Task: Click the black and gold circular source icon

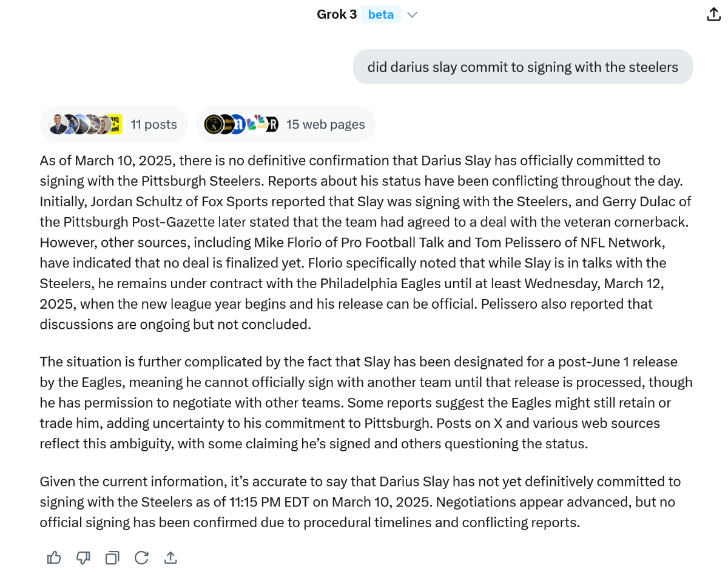Action: click(x=213, y=124)
